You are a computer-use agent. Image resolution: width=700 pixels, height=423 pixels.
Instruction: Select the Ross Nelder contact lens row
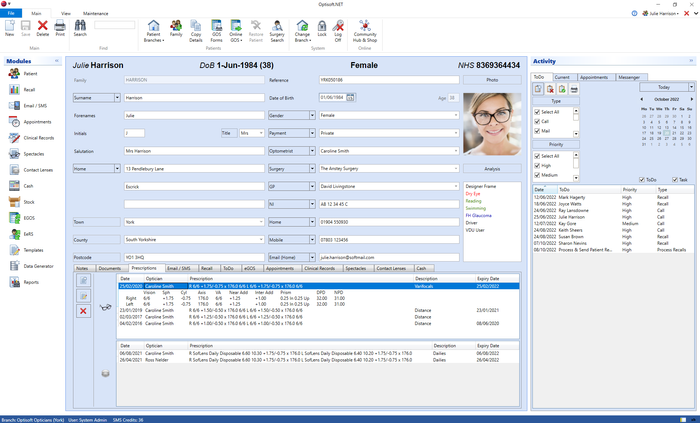point(318,360)
